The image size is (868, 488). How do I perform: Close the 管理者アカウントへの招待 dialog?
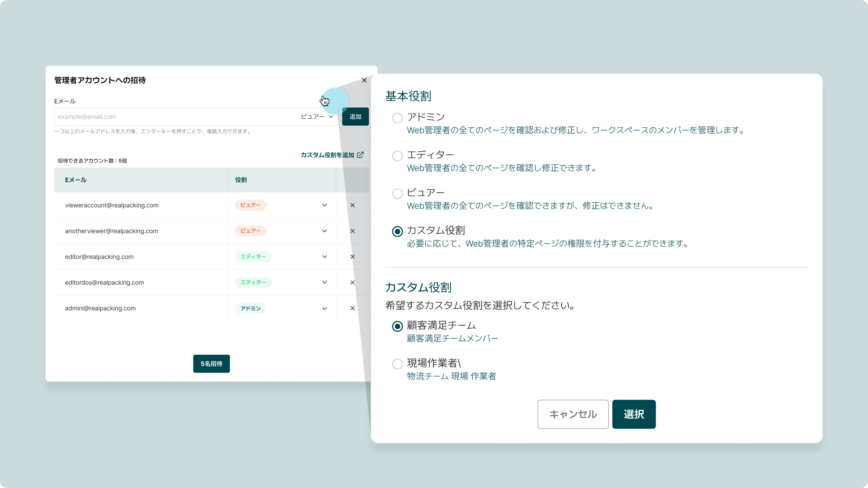click(364, 80)
